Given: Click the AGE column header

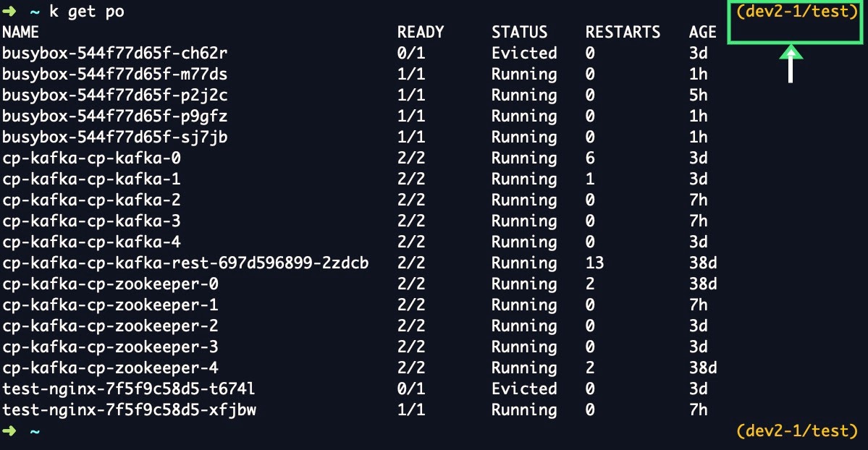Looking at the screenshot, I should 702,33.
